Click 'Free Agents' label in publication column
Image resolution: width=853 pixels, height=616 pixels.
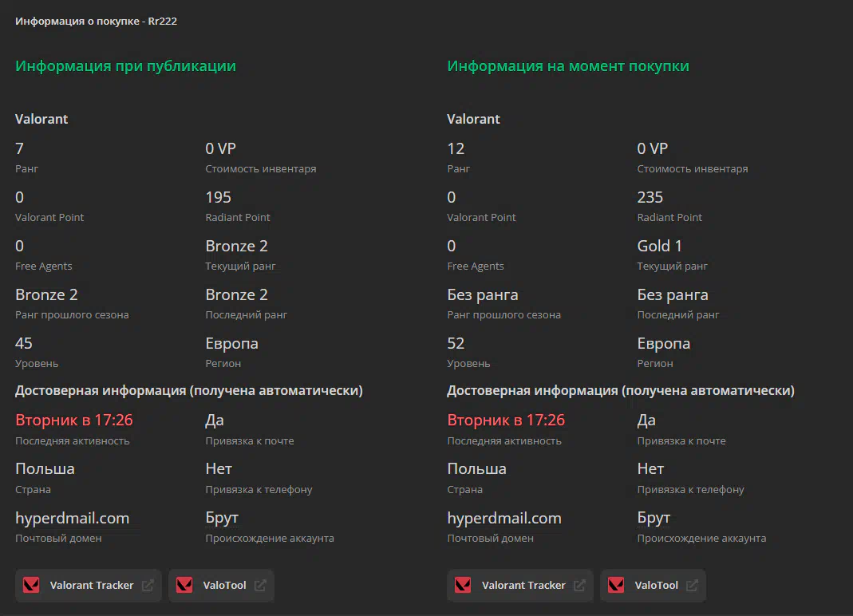[44, 266]
